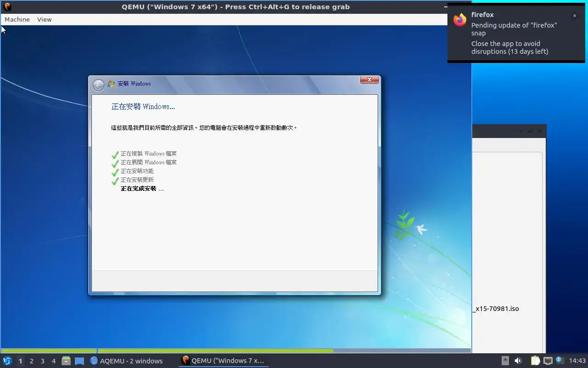Click the clock showing 14:43
Screen dimensions: 588x368
click(577, 361)
